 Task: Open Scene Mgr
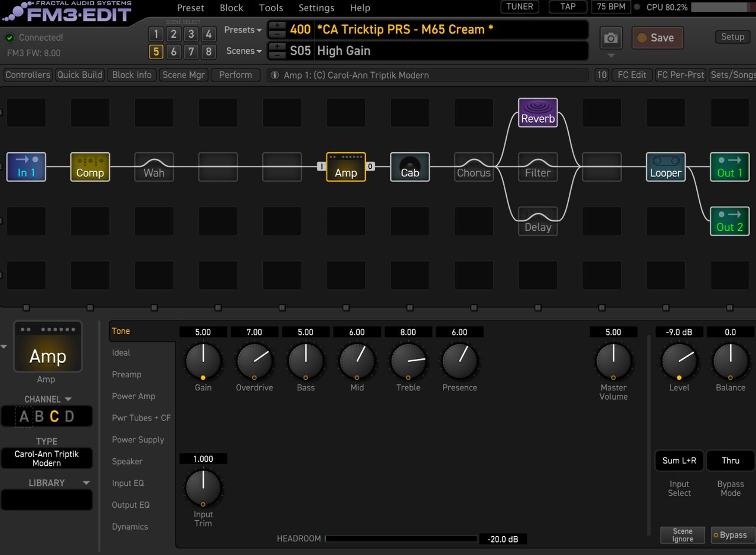point(183,75)
